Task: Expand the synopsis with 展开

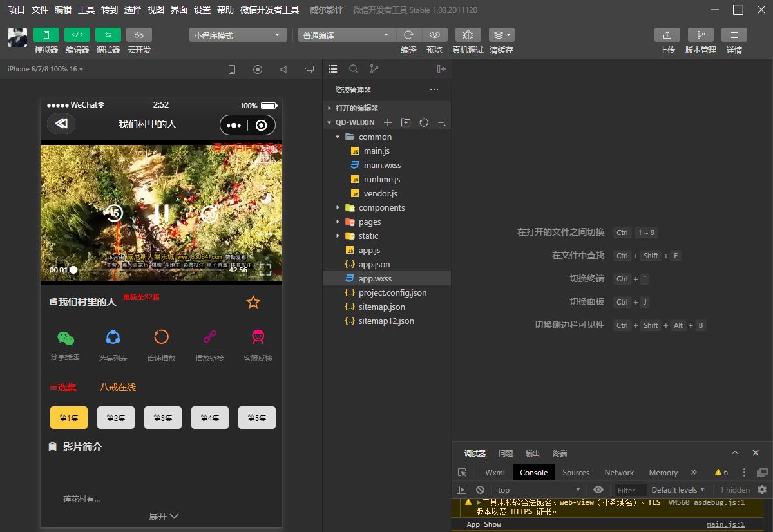Action: pos(164,516)
